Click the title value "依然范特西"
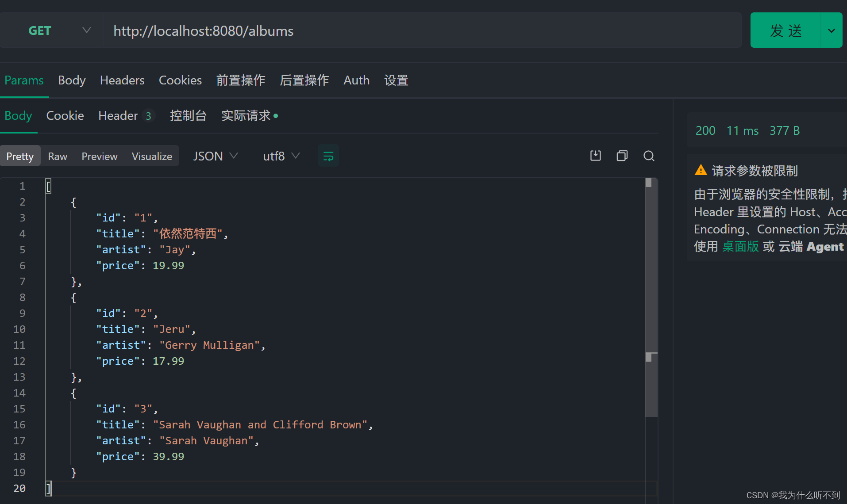 188,233
